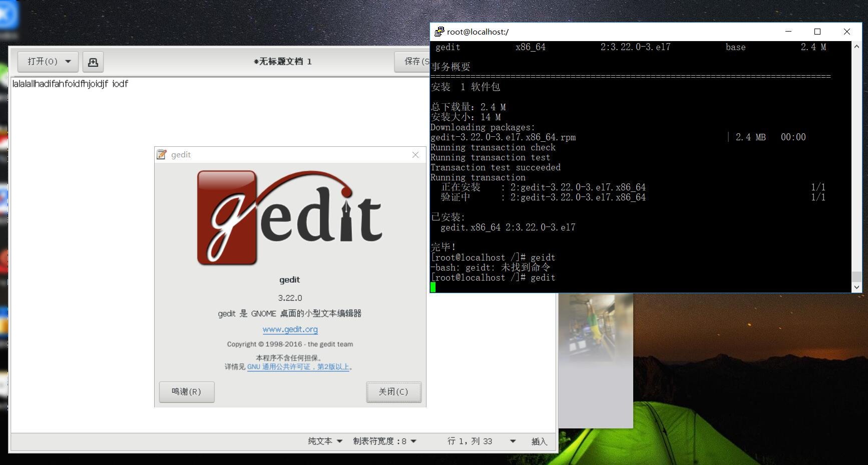
Task: Open the 制表符宽度：8 tab width dropdown
Action: click(x=384, y=441)
